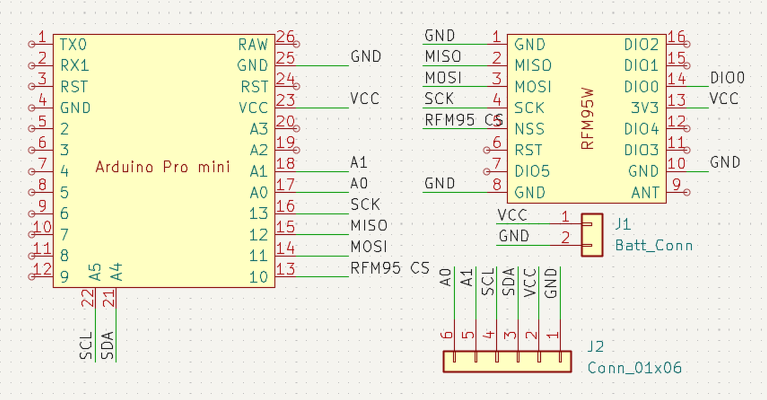
Task: Click pin number 9 at RFM95W ANT
Action: pos(677,184)
